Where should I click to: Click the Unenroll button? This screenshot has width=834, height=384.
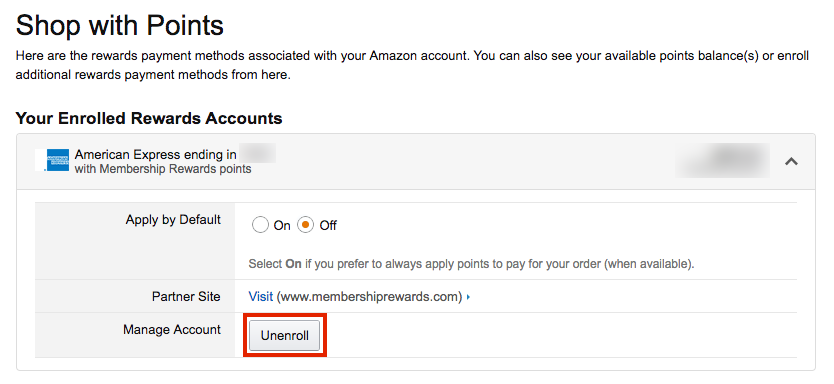(285, 336)
